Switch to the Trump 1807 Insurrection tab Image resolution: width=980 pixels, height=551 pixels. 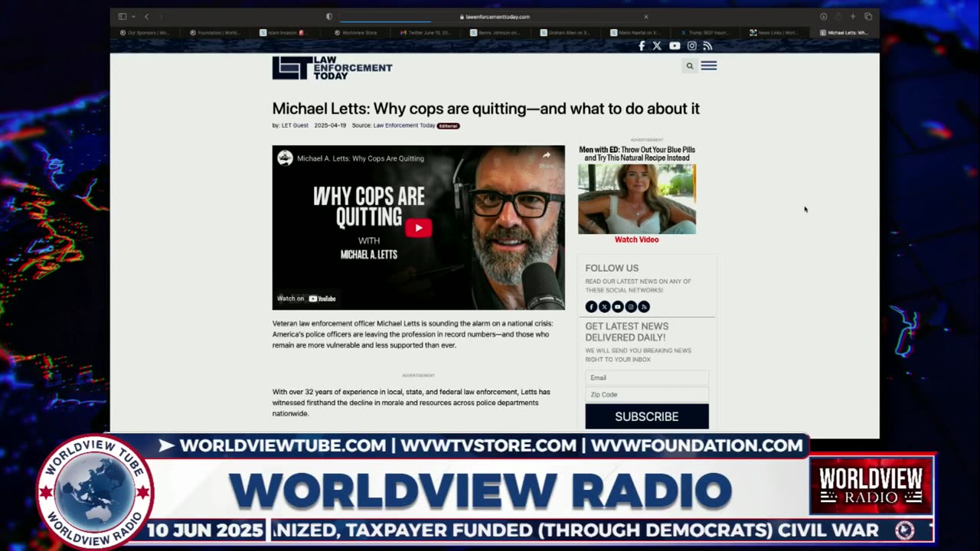(705, 33)
